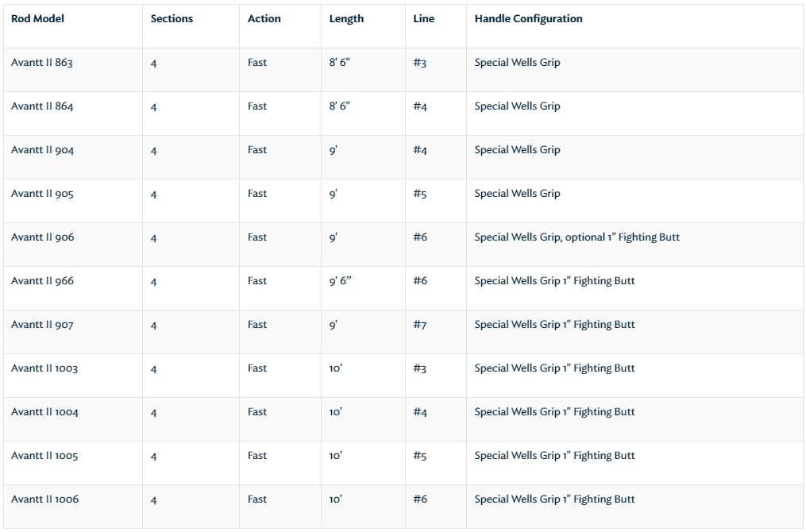Select the Avantt II 1004 model cell
Image resolution: width=806 pixels, height=532 pixels.
pyautogui.click(x=44, y=412)
